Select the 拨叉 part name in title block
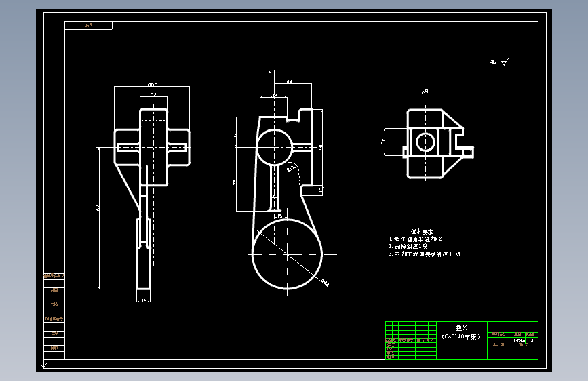Screen dimensions: 588x381 point(462,327)
